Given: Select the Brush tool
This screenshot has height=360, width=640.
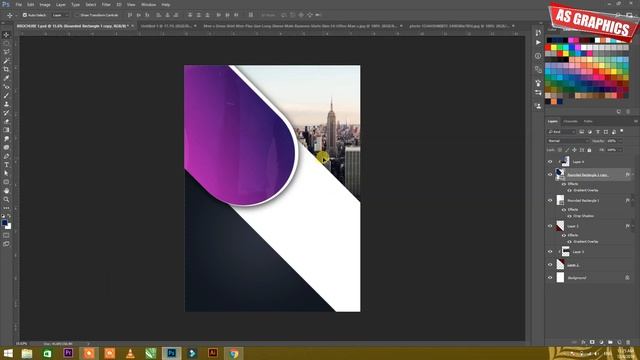Looking at the screenshot, I should pos(6,95).
